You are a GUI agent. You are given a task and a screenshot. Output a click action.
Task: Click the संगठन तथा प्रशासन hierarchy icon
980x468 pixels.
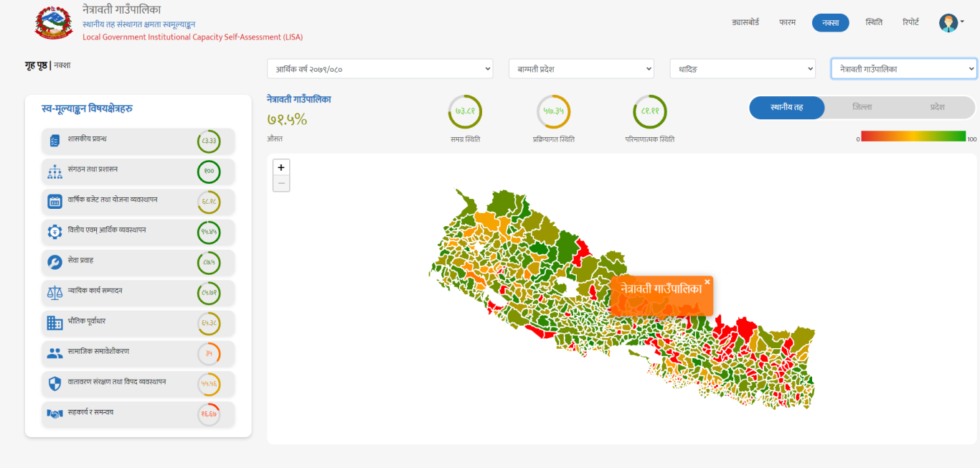(x=55, y=172)
